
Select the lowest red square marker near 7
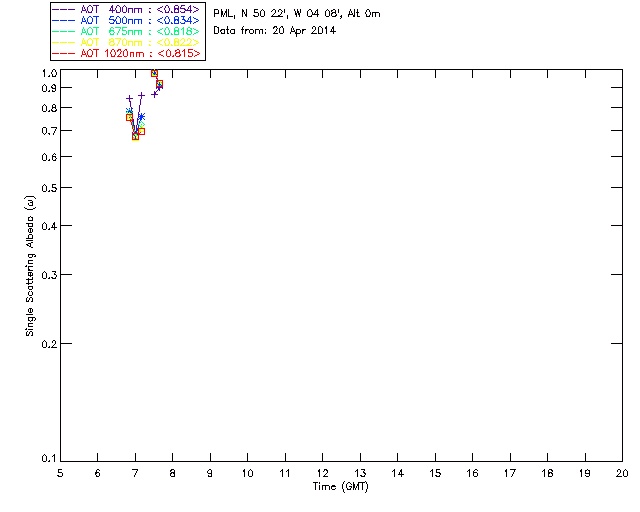(136, 137)
